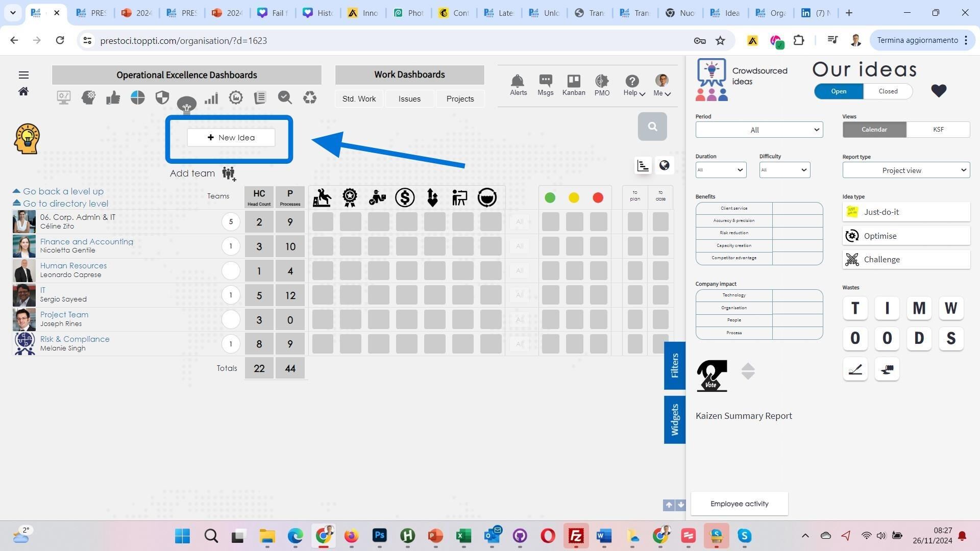
Task: Open the Projects work dashboard tab
Action: click(459, 99)
